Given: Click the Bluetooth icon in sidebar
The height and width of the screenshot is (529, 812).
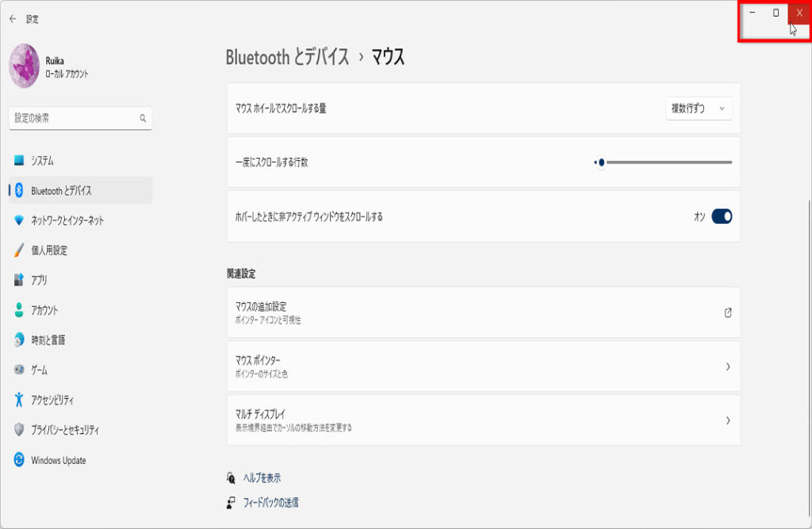Looking at the screenshot, I should (19, 190).
